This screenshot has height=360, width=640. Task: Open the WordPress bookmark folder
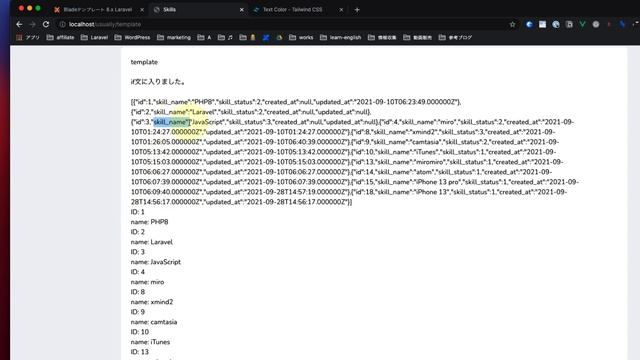click(x=132, y=38)
